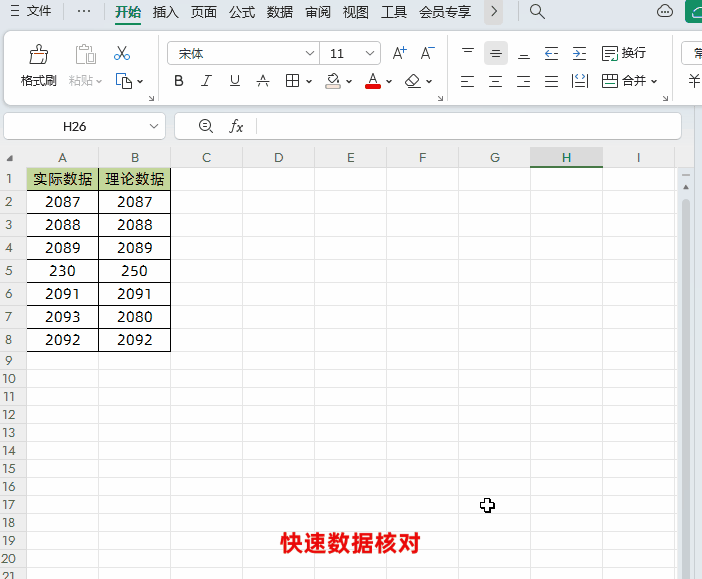Toggle bold formatting
This screenshot has width=702, height=579.
tap(179, 81)
